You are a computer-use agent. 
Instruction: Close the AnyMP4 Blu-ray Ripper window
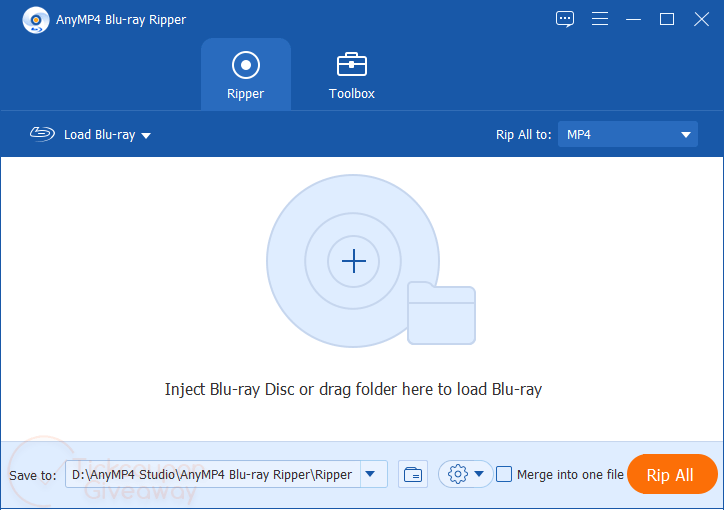coord(701,19)
